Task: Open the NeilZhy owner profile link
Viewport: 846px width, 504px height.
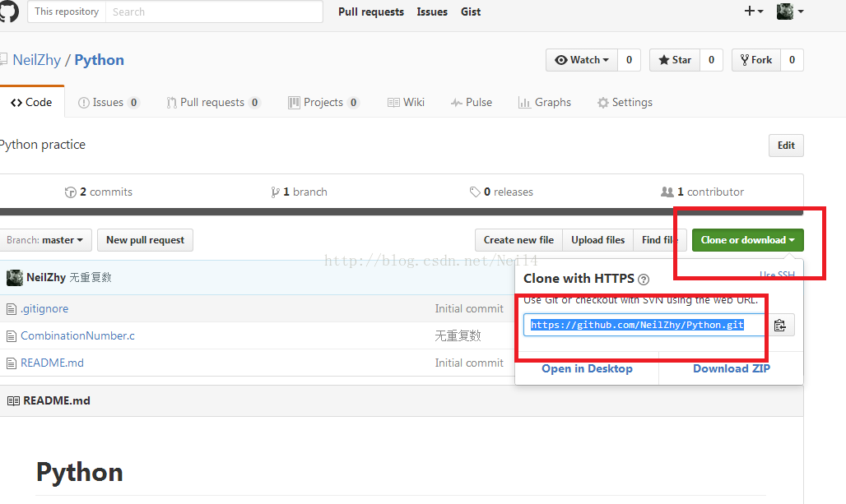Action: click(37, 60)
